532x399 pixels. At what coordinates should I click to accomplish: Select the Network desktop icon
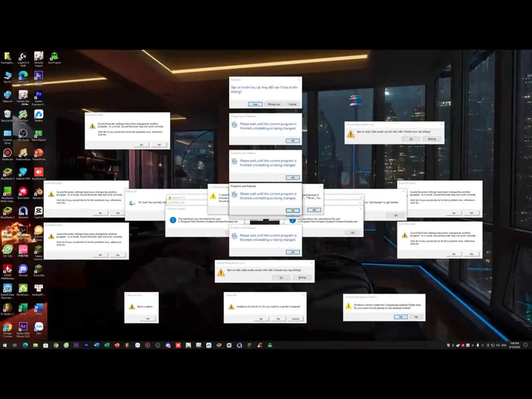click(x=8, y=97)
